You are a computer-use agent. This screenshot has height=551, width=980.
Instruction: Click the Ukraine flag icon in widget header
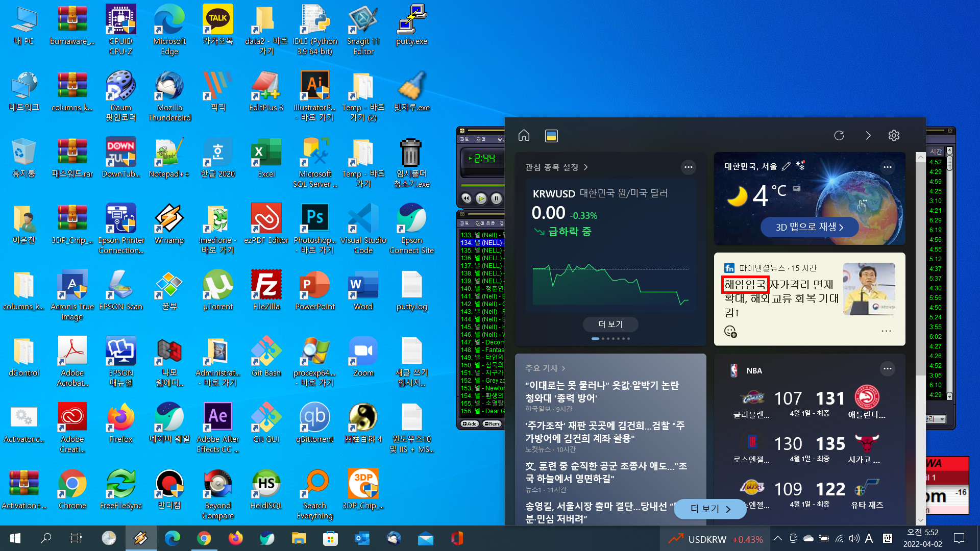[x=551, y=135]
